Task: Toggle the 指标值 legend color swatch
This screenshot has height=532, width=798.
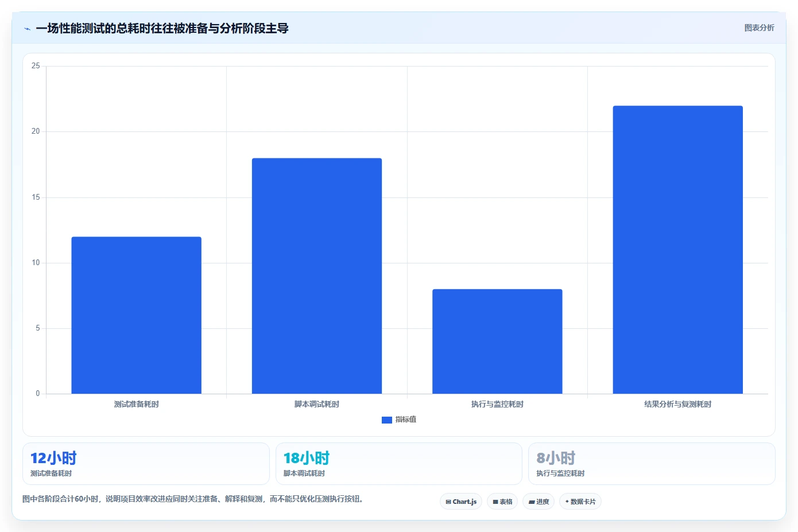Action: point(387,420)
